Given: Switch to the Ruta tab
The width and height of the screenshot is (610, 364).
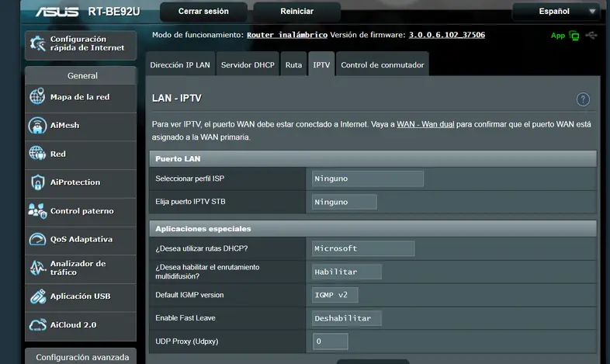Looking at the screenshot, I should [293, 64].
